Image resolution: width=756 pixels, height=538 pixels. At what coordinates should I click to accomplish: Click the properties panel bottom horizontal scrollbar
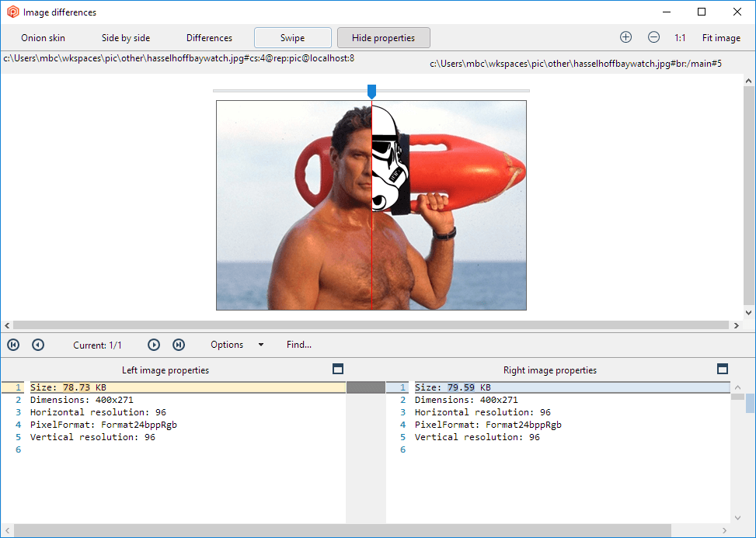343,530
